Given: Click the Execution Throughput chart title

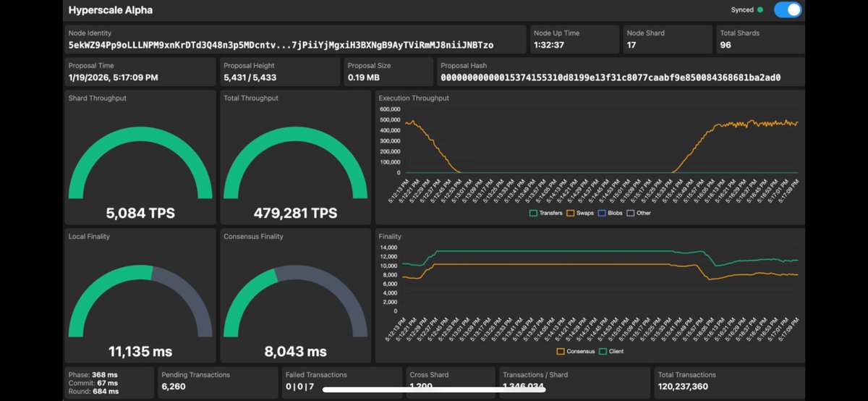Looking at the screenshot, I should point(414,98).
